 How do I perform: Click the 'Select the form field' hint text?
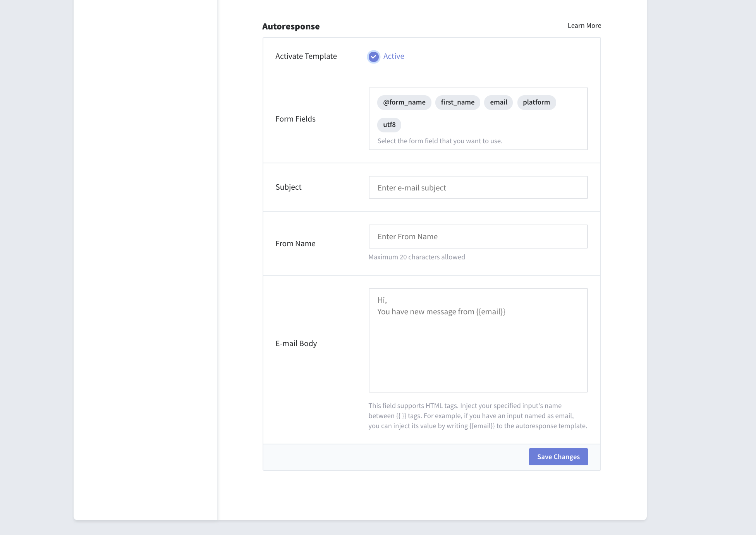[x=440, y=141]
